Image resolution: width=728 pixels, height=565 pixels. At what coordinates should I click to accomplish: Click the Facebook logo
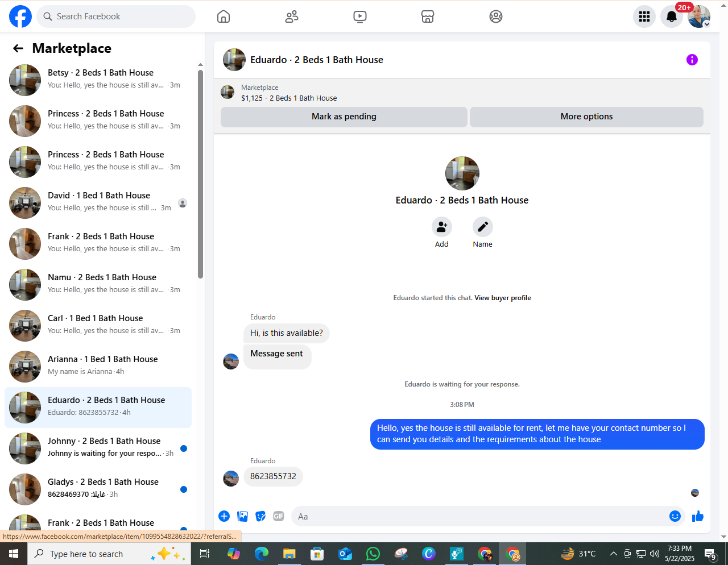pos(20,16)
